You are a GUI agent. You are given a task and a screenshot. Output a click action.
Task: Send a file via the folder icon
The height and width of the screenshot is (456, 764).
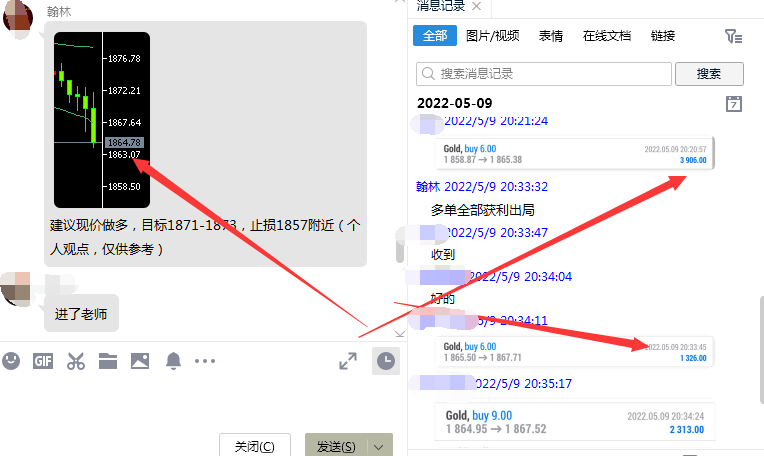point(108,361)
